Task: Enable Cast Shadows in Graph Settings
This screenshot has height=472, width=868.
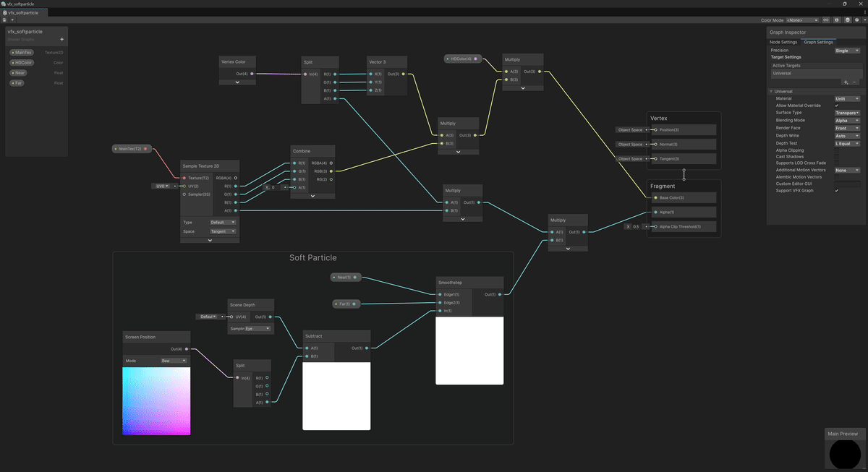Action: coord(836,157)
